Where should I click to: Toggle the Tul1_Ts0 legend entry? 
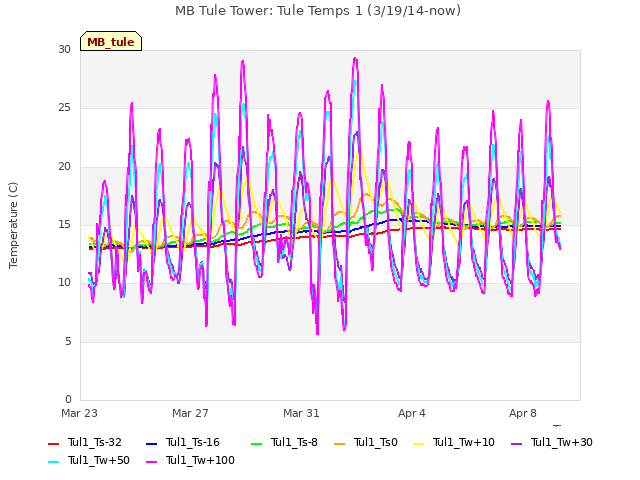(366, 442)
